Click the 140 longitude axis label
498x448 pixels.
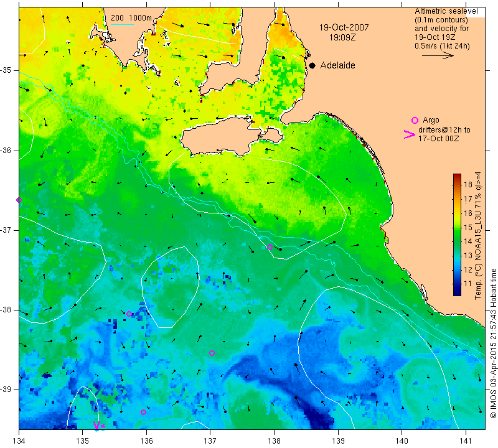tap(402, 441)
